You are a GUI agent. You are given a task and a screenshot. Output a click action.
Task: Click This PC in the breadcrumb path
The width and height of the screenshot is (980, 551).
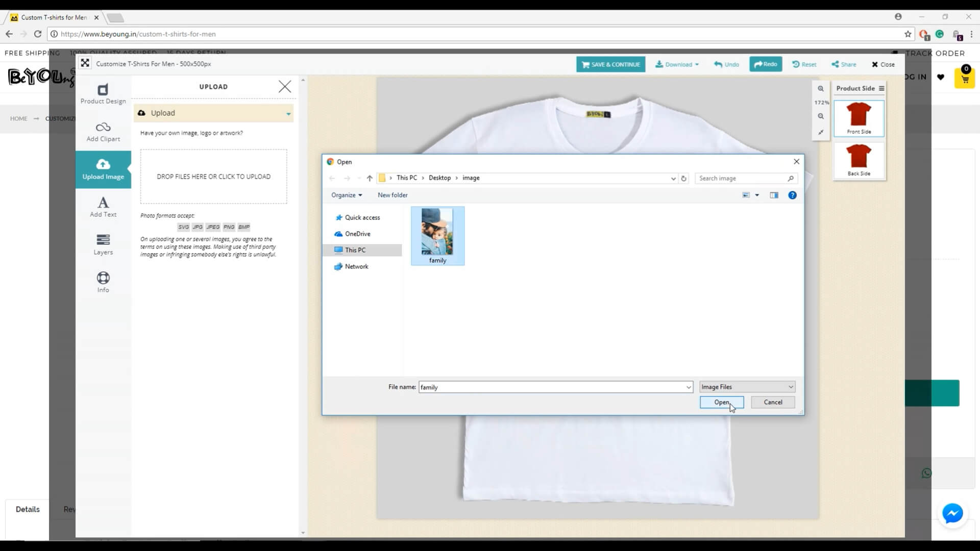(x=407, y=178)
